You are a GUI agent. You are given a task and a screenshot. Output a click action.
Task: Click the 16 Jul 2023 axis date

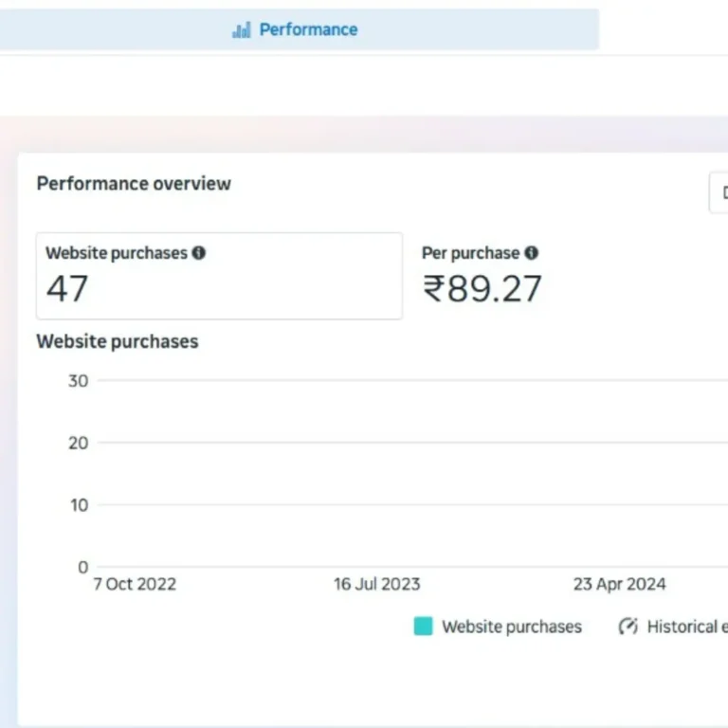tap(376, 584)
